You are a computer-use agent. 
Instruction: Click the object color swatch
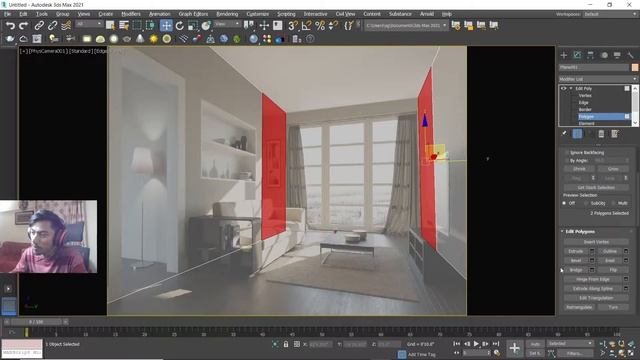[x=635, y=67]
